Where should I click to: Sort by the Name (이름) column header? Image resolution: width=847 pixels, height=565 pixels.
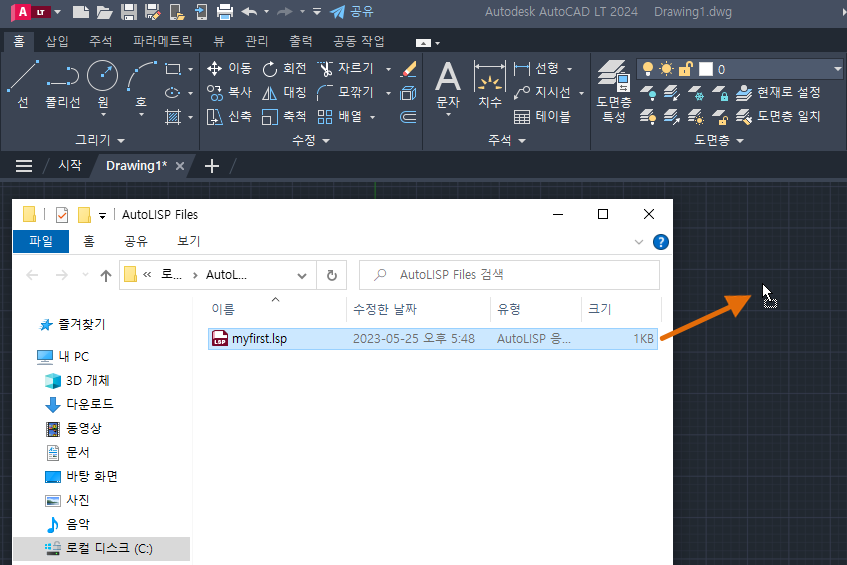coord(223,309)
